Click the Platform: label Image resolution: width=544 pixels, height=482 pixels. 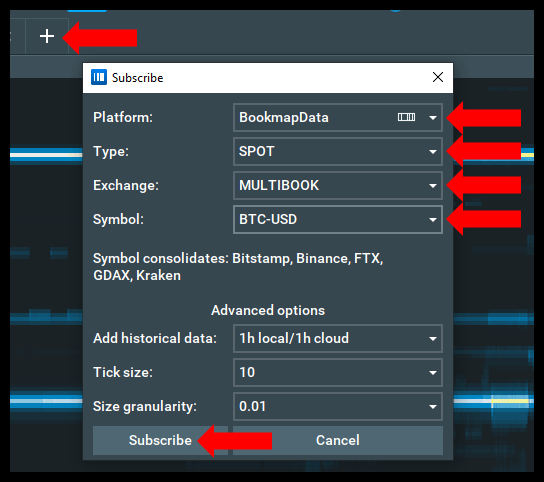point(123,117)
